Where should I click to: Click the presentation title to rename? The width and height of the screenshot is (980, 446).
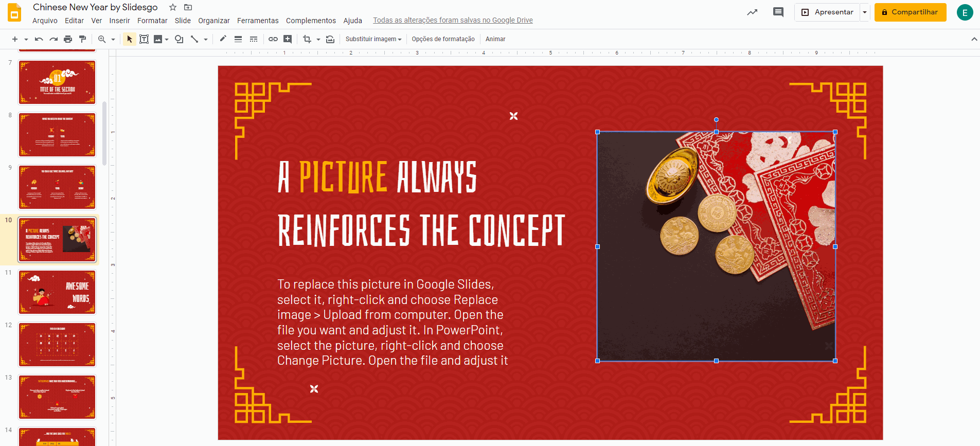coord(95,7)
